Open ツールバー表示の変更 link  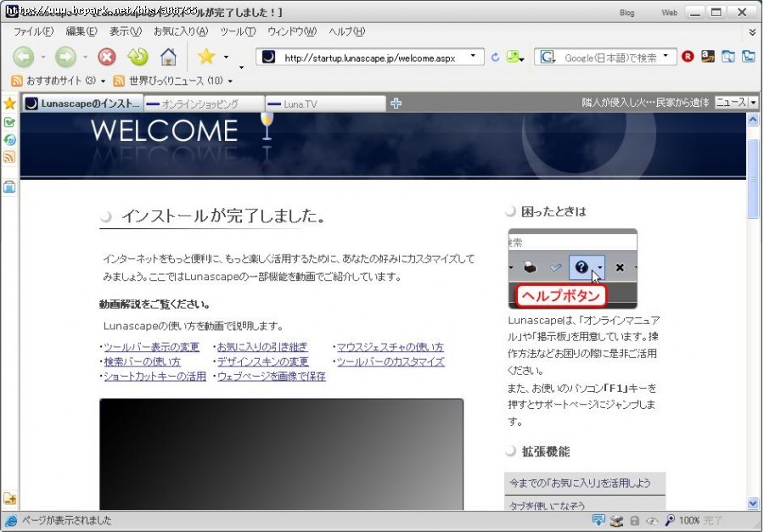[152, 347]
